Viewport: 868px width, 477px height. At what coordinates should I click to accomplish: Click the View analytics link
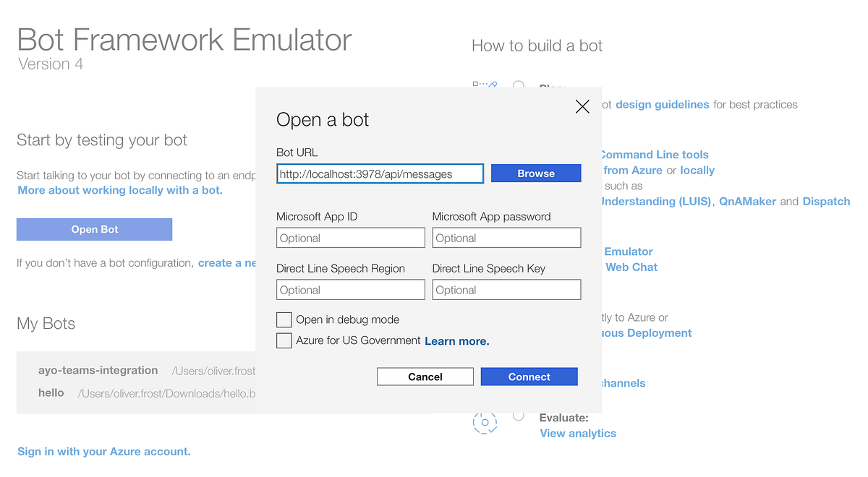click(577, 433)
